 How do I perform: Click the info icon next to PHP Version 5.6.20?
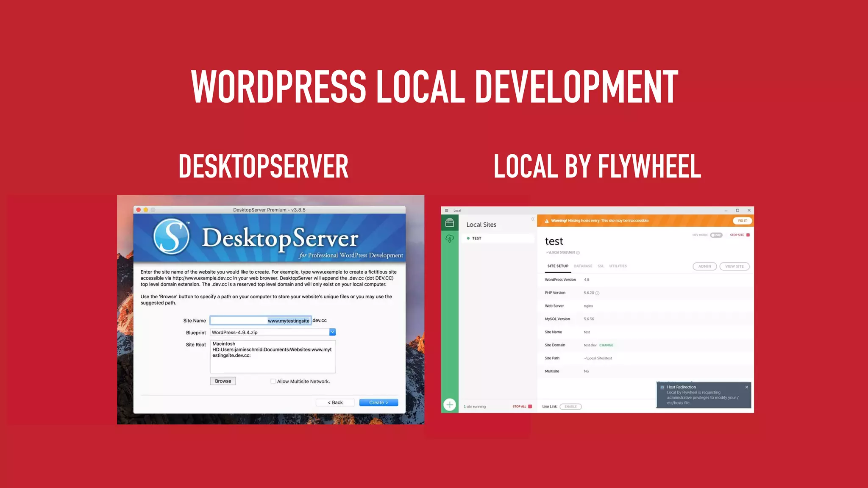click(x=597, y=293)
